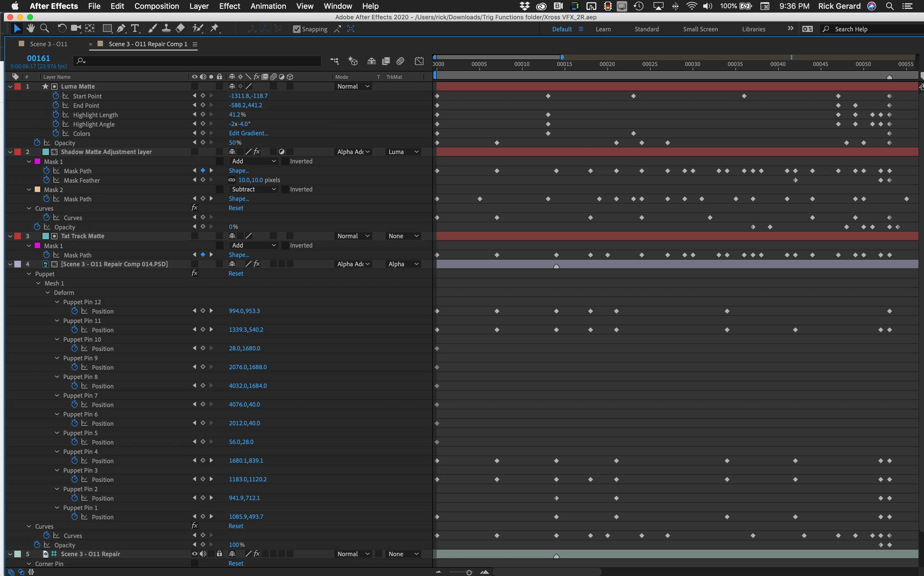Select the Puppet Pin tool
924x576 pixels.
214,29
